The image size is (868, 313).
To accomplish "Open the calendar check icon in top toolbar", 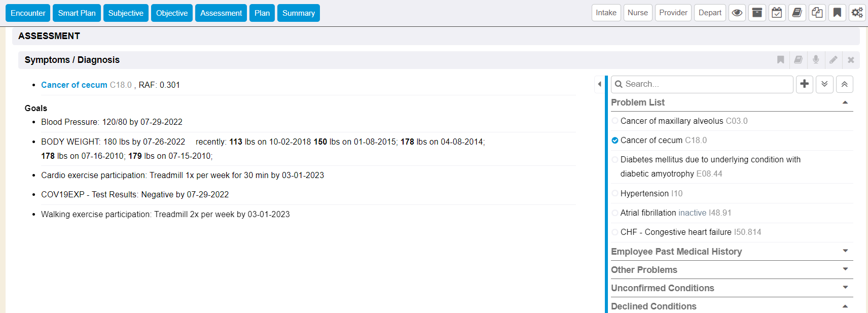I will [x=777, y=13].
